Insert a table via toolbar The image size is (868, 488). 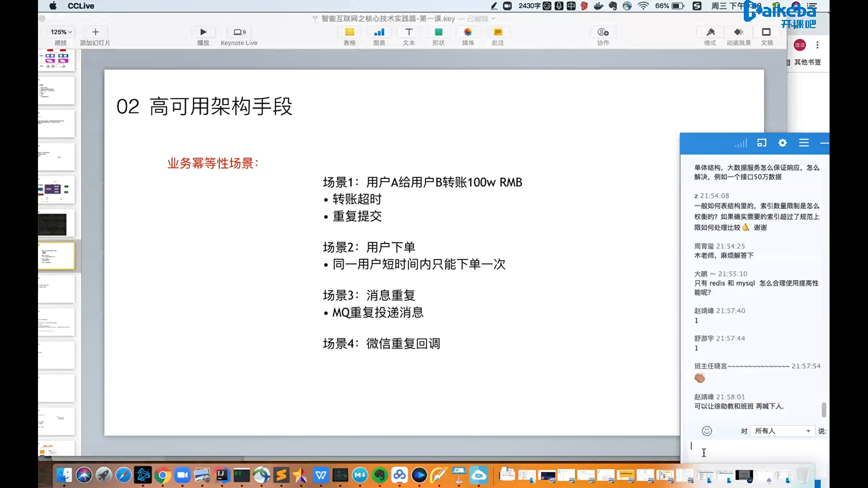pyautogui.click(x=349, y=33)
